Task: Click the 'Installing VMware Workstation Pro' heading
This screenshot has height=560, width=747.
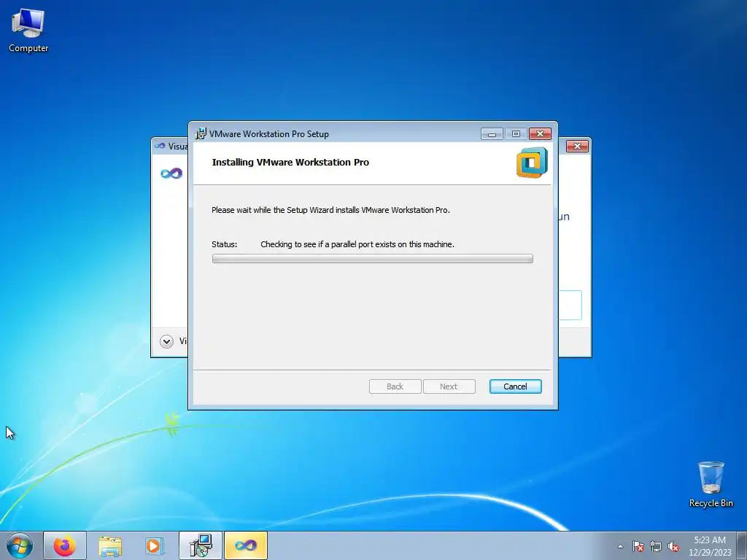Action: (x=290, y=163)
